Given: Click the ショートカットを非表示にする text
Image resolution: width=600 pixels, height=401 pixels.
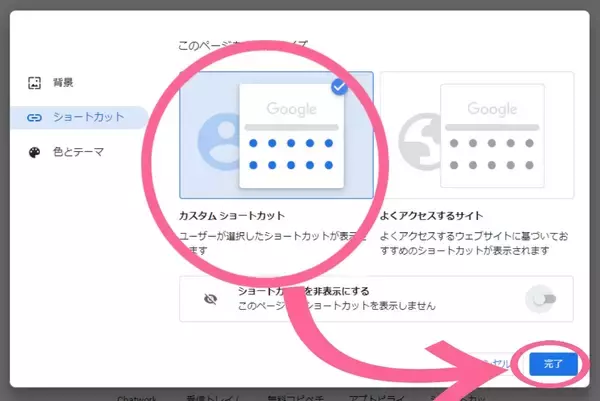Looking at the screenshot, I should 303,291.
